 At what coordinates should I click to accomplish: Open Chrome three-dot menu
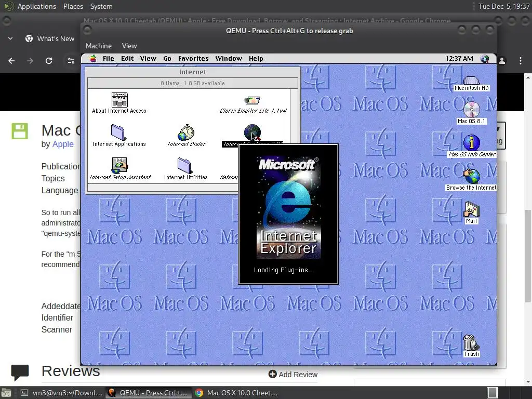tap(521, 61)
